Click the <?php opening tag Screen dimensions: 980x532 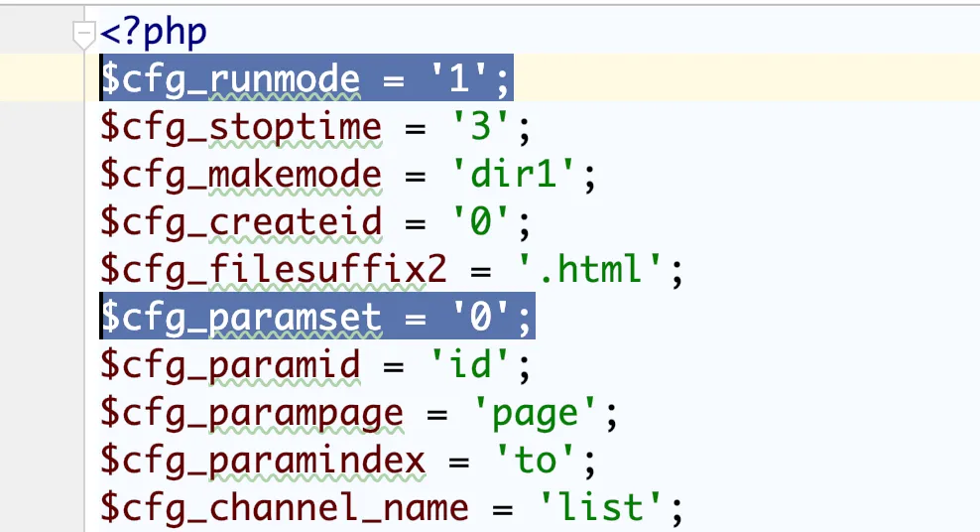[154, 32]
